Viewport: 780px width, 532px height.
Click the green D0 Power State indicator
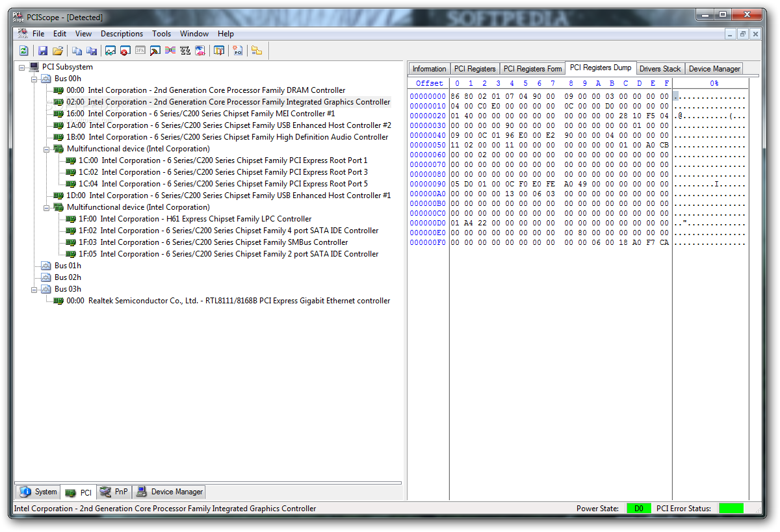coord(639,509)
